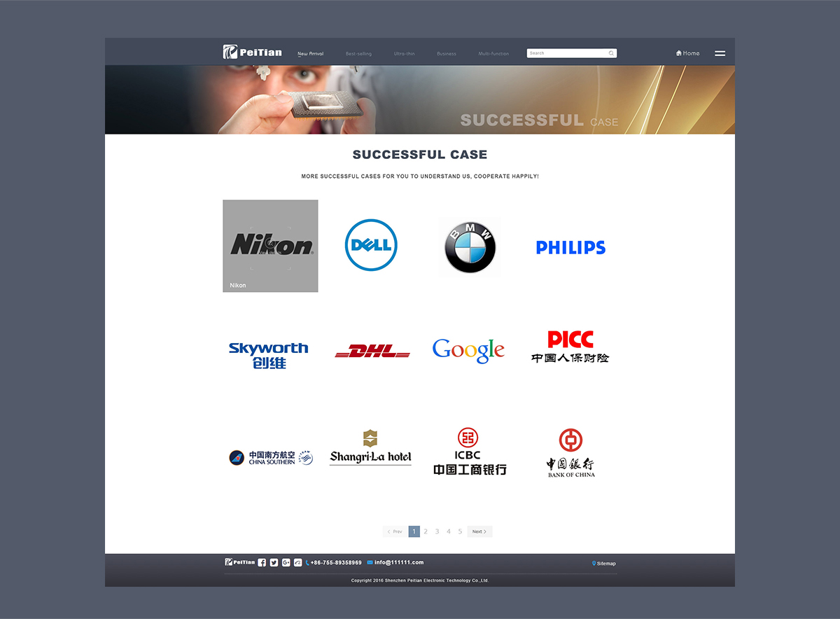Screen dimensions: 840x619
Task: Click the search magnifier icon
Action: pyautogui.click(x=611, y=53)
